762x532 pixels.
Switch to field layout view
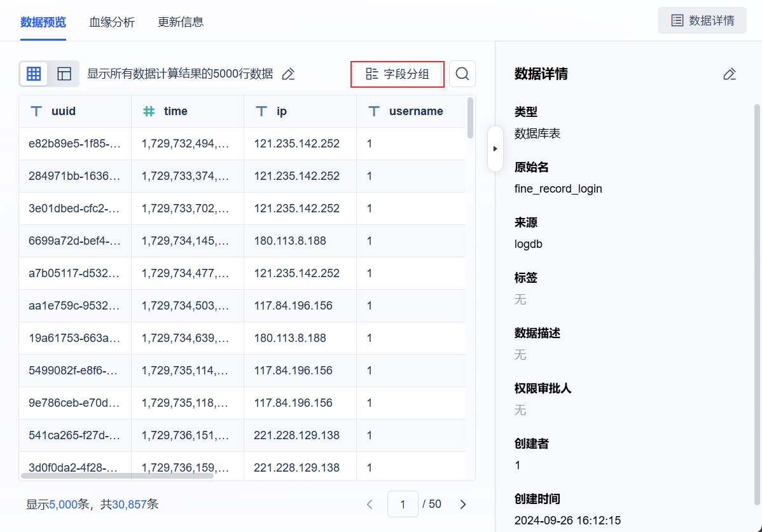(x=64, y=74)
